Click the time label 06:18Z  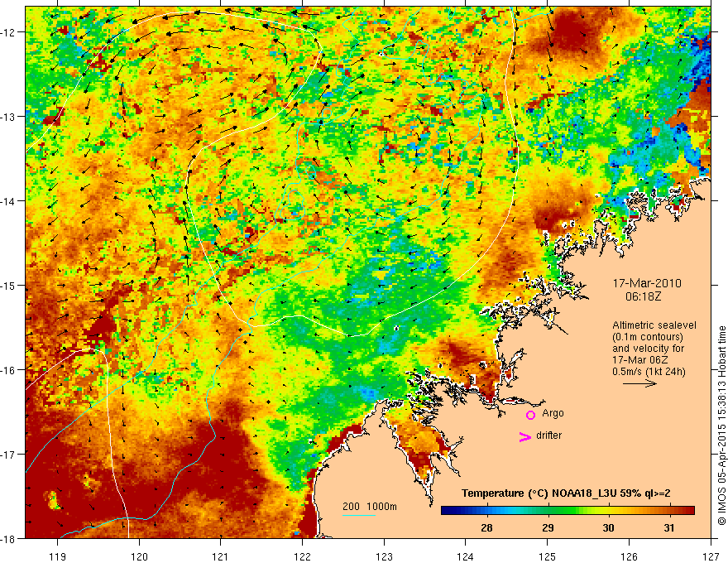point(643,296)
